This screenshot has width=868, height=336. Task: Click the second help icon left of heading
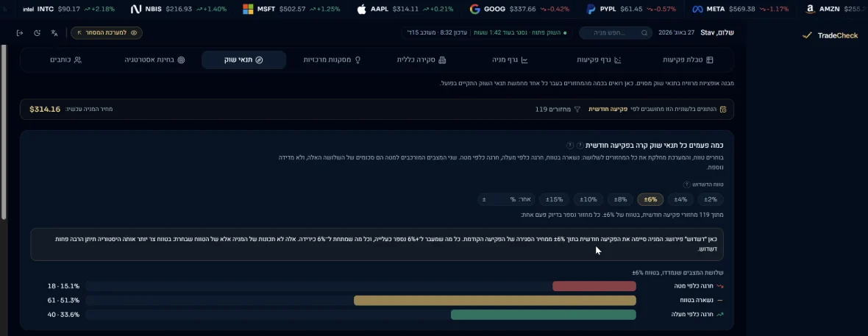point(569,146)
